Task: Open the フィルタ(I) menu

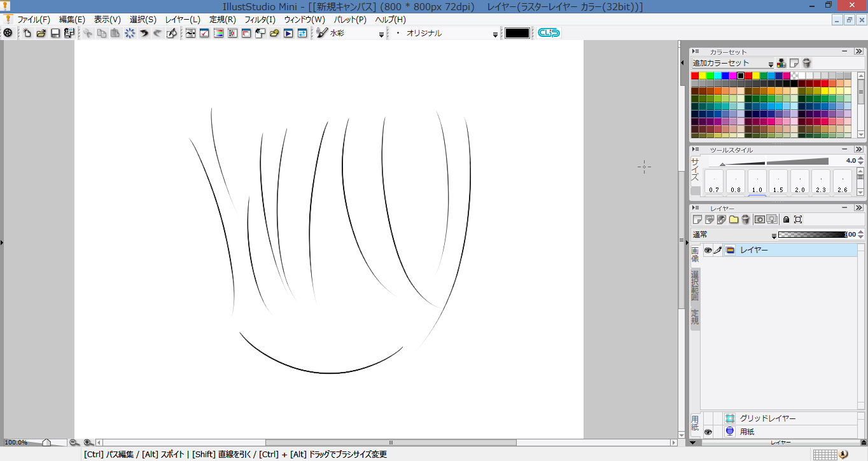Action: click(x=260, y=20)
